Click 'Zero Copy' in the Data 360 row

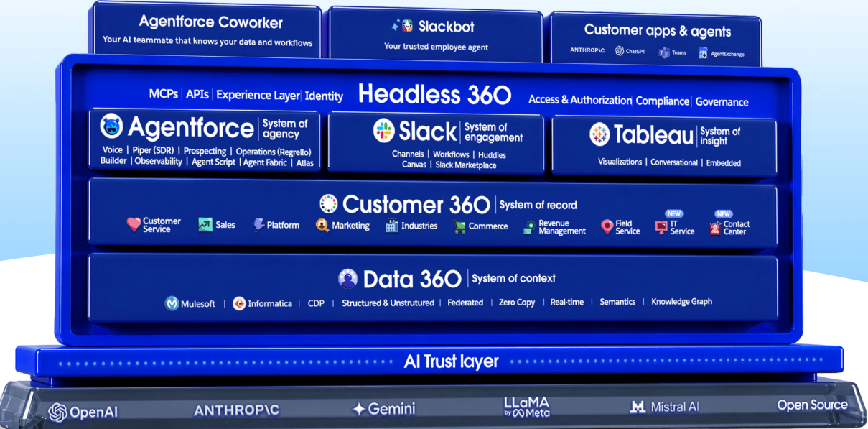517,303
